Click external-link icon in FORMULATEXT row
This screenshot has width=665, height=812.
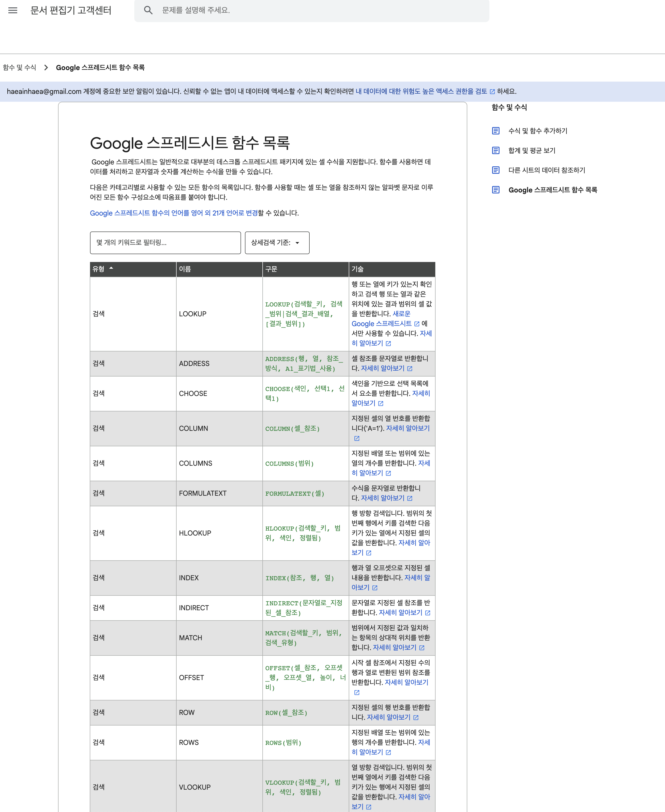(x=409, y=498)
